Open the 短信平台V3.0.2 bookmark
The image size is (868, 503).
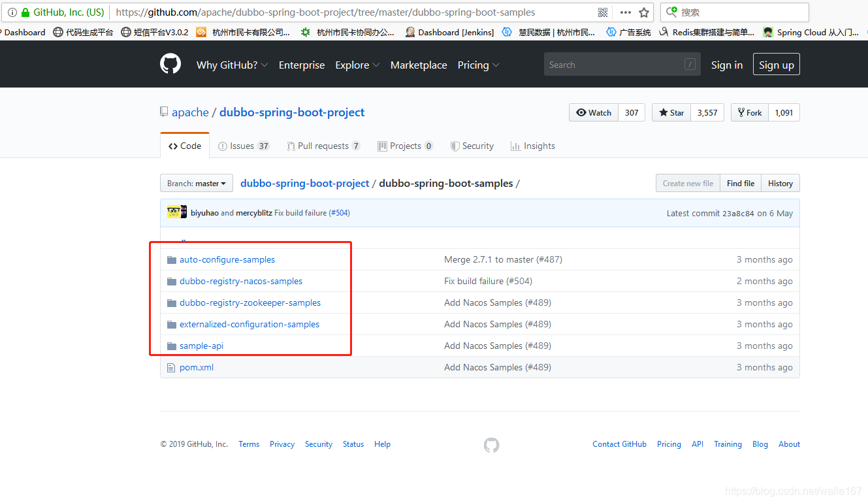coord(155,32)
